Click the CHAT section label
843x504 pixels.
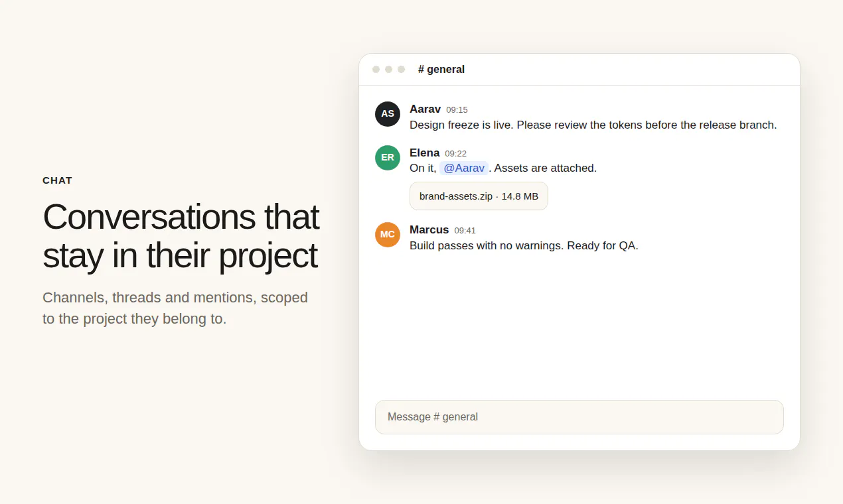coord(57,180)
